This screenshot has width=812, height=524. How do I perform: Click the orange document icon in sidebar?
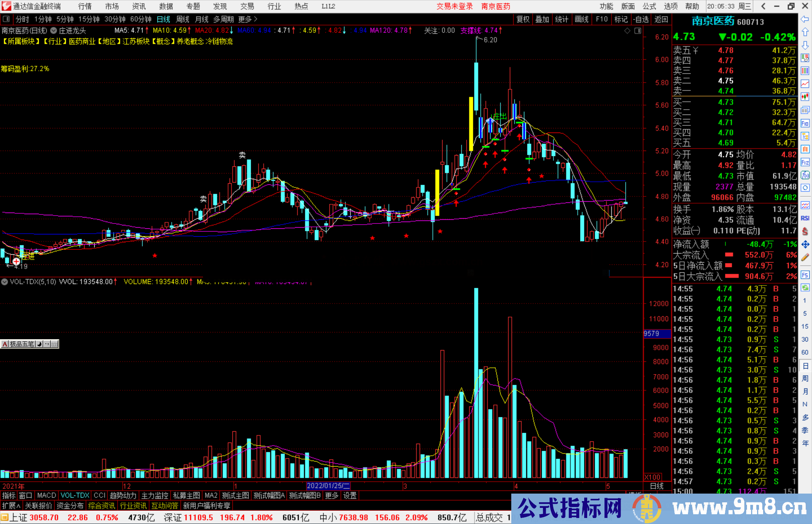point(805,149)
